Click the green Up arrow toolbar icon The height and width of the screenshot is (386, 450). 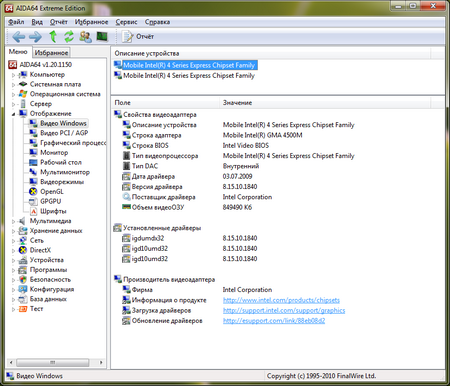pos(53,36)
